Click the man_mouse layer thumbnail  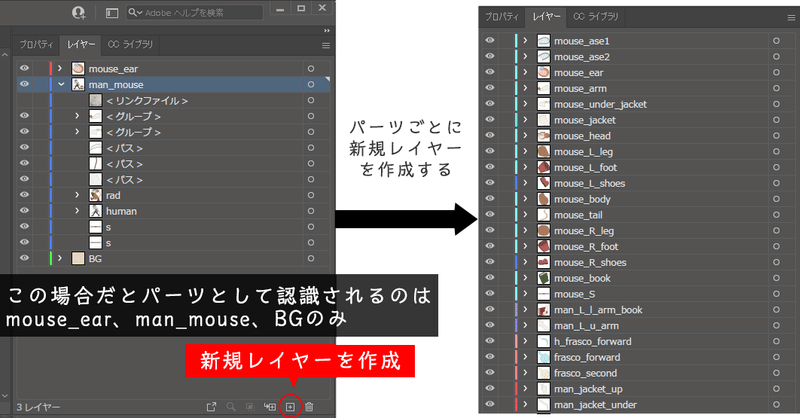pos(78,85)
